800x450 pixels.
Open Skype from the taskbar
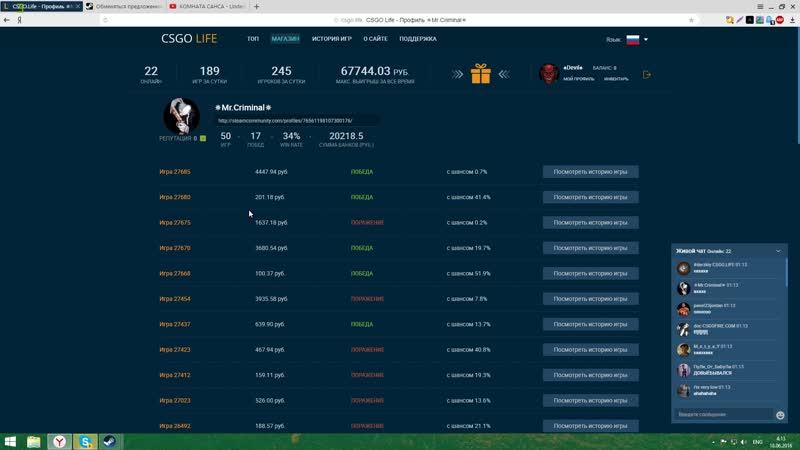[x=85, y=441]
